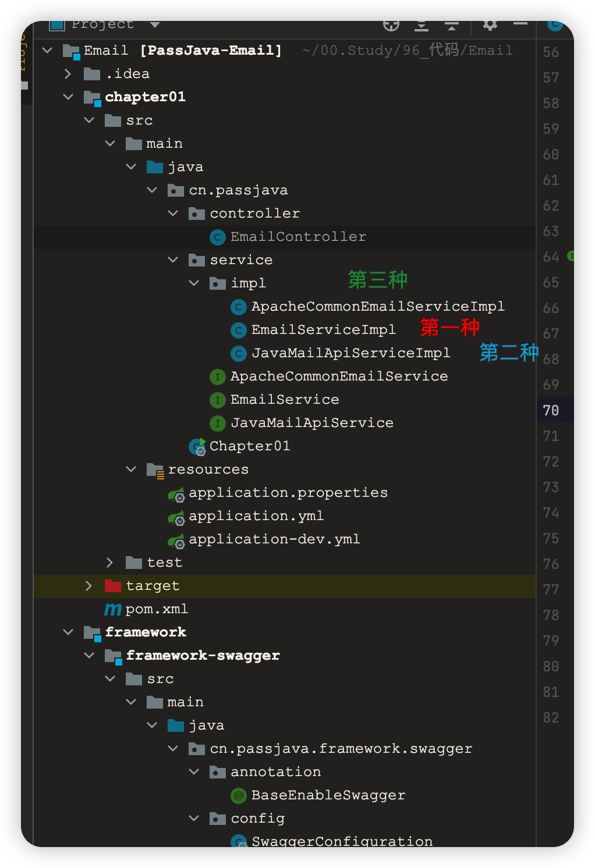The height and width of the screenshot is (868, 595).
Task: Collapse the framework-swagger module
Action: (88, 655)
